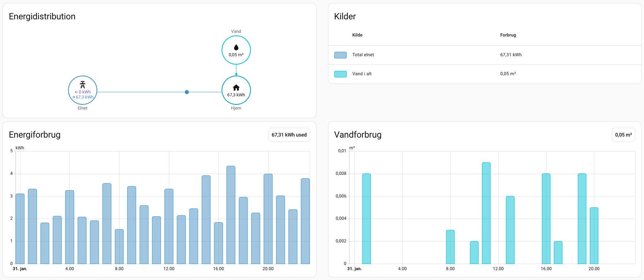Click the "Elnet" label below the grid circle
Screen dimensions: 644x280
click(83, 108)
